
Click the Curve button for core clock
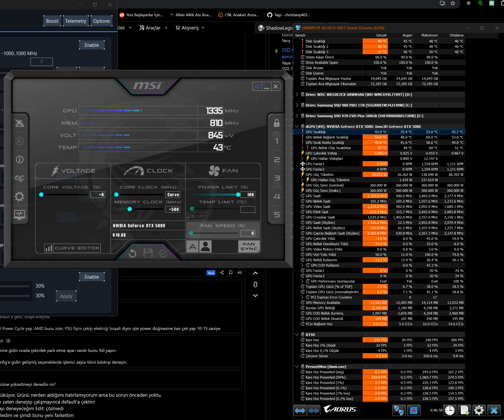coord(173,194)
